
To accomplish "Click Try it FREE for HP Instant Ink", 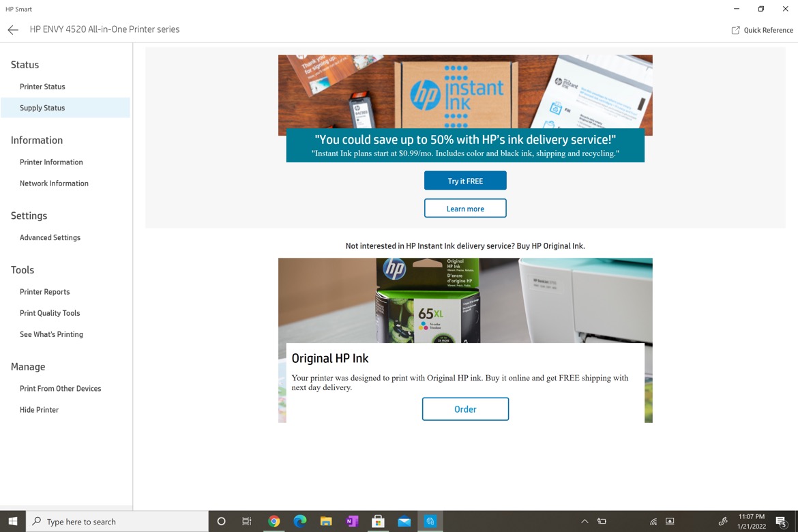I will [465, 180].
